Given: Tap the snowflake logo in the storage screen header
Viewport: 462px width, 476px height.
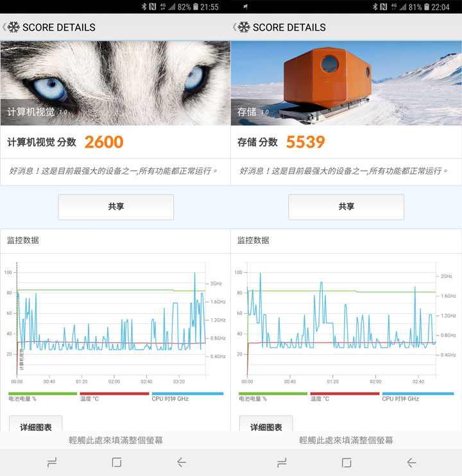Looking at the screenshot, I should coord(244,27).
